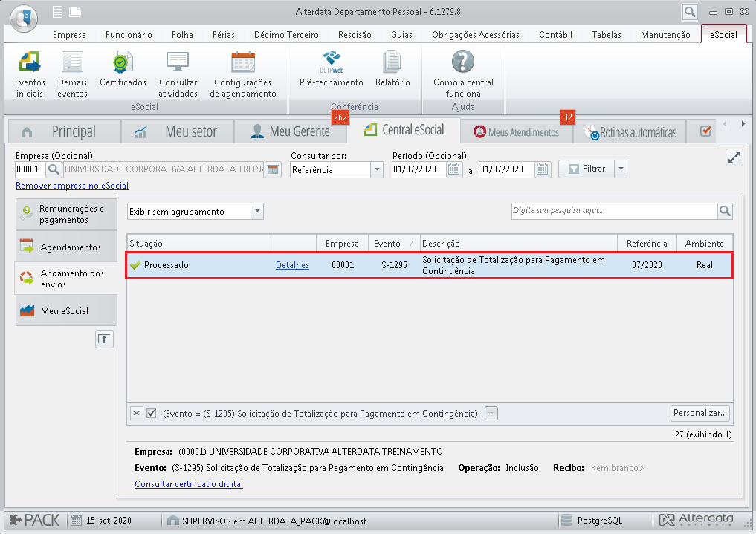
Task: Open the Obrigações Acessórias menu
Action: coord(476,35)
